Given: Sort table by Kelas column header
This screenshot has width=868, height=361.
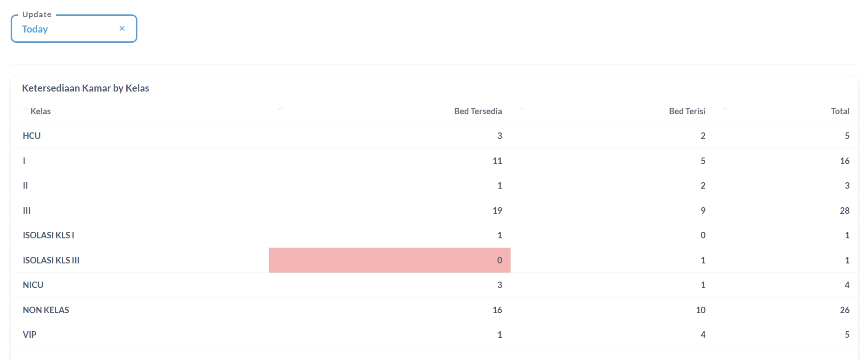Looking at the screenshot, I should click(40, 112).
